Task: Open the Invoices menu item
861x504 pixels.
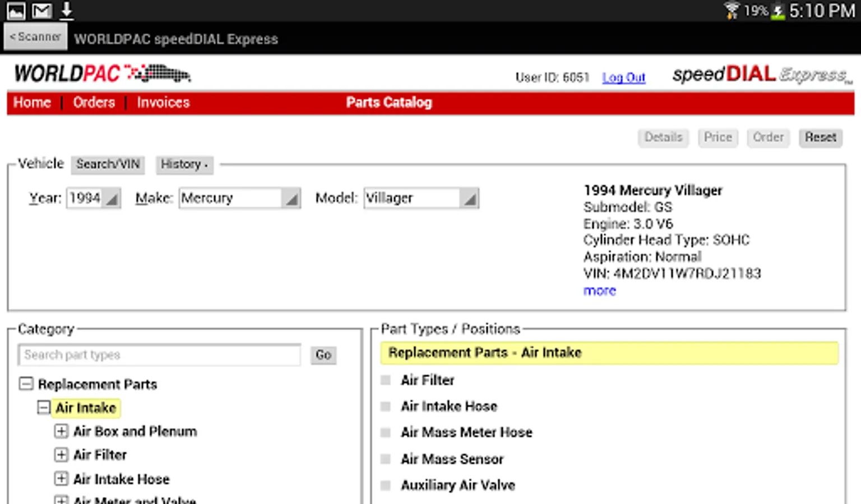Action: [x=163, y=102]
